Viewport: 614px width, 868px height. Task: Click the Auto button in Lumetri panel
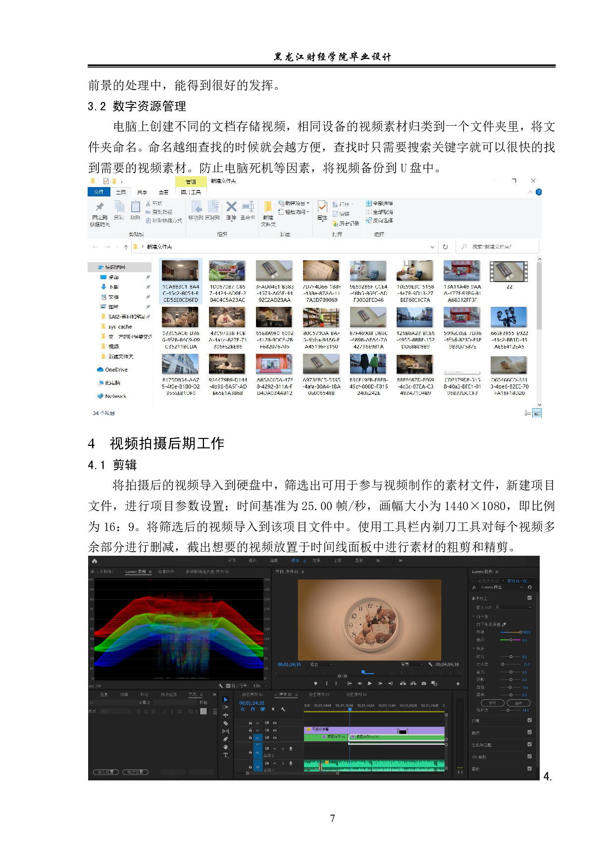518,703
